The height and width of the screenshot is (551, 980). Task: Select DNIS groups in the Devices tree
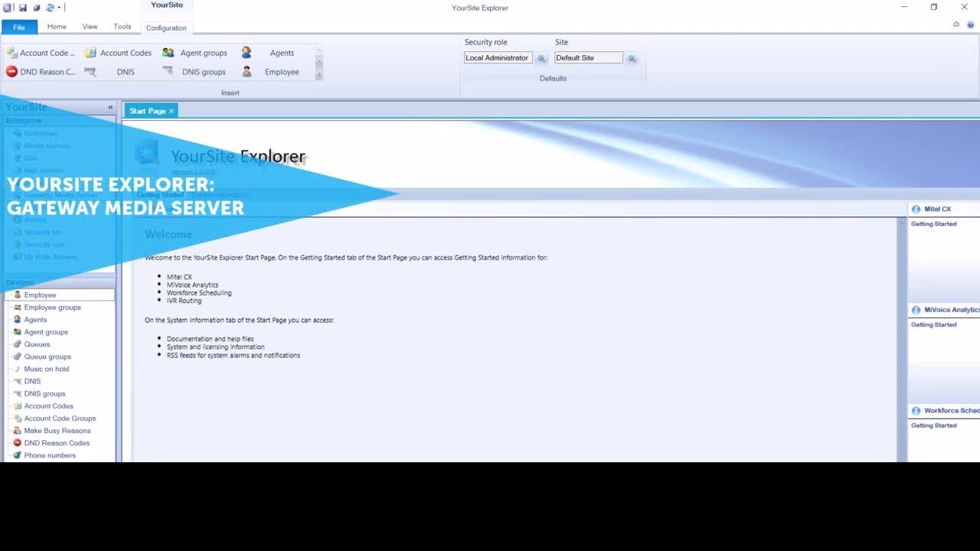[x=44, y=393]
